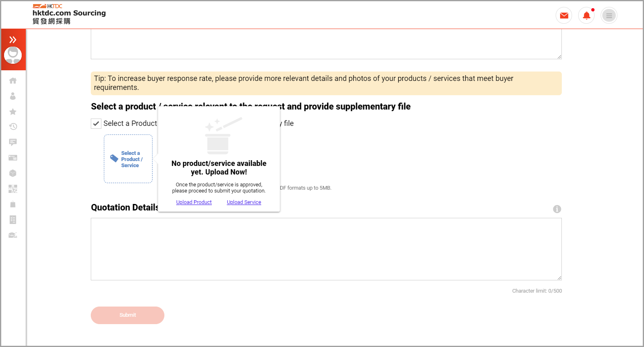The width and height of the screenshot is (644, 347).
Task: Open the QR code icon in sidebar
Action: point(13,189)
